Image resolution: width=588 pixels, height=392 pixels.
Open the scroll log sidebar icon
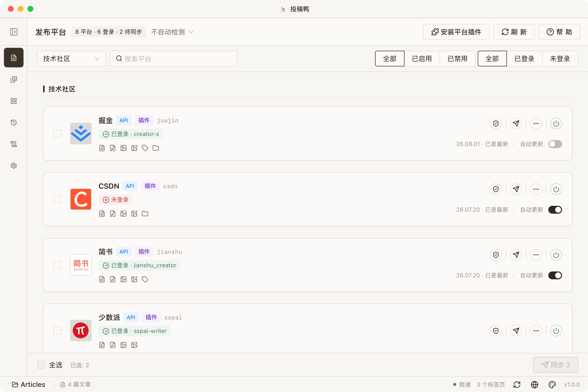14,144
